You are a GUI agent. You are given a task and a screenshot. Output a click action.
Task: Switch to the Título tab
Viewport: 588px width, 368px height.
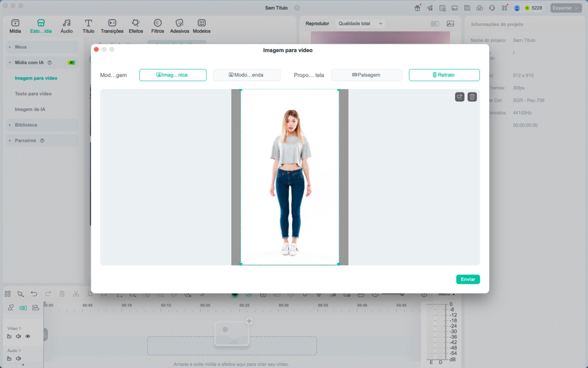[88, 26]
